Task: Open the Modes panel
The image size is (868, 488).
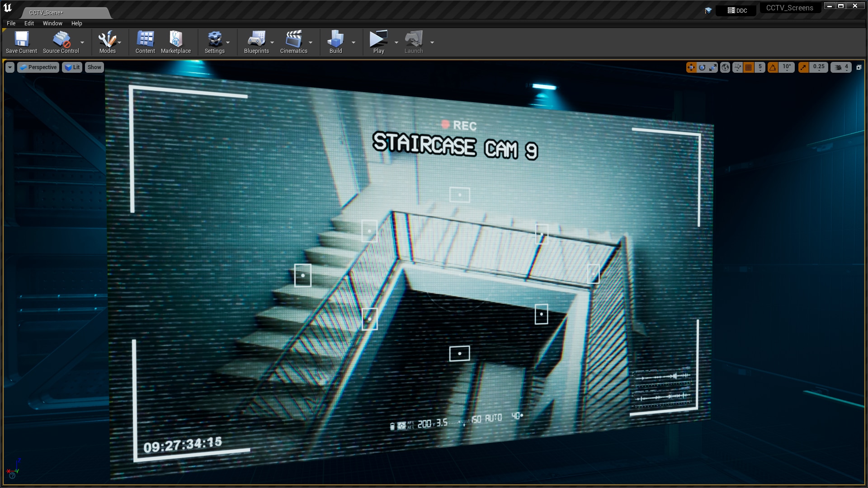Action: (x=107, y=42)
